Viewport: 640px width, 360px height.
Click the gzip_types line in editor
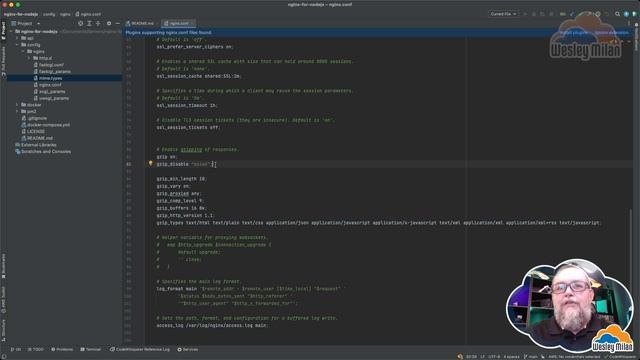click(378, 223)
